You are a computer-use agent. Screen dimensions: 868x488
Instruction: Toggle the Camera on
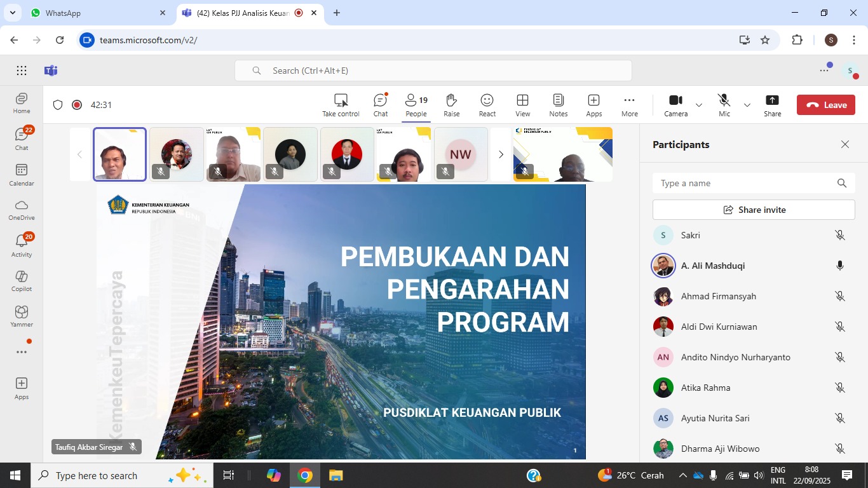click(676, 105)
